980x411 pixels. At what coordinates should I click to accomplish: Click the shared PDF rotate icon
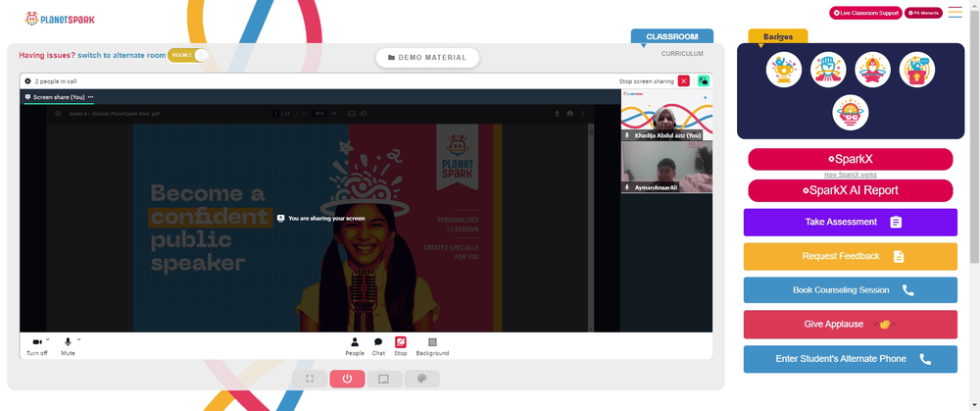pyautogui.click(x=364, y=113)
